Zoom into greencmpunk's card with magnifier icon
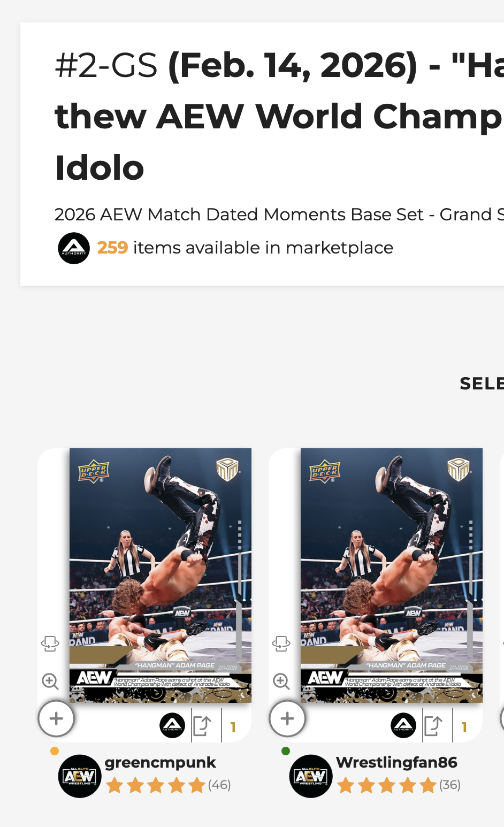Viewport: 504px width, 827px height. coord(50,681)
